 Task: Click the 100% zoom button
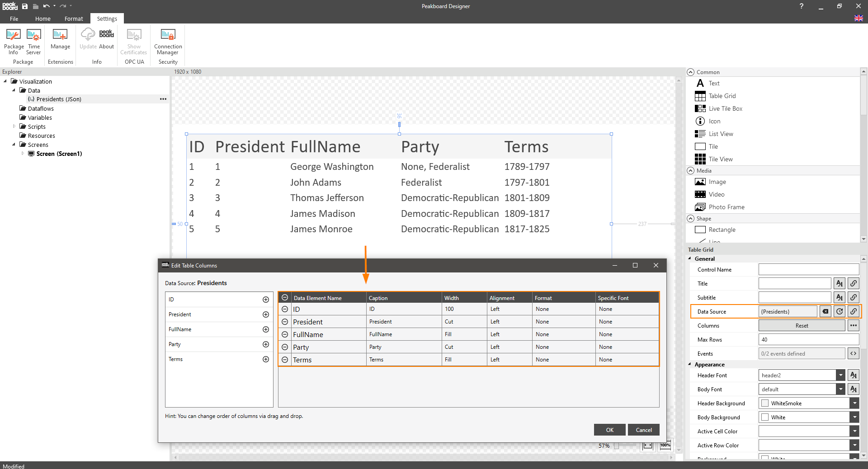pos(665,446)
